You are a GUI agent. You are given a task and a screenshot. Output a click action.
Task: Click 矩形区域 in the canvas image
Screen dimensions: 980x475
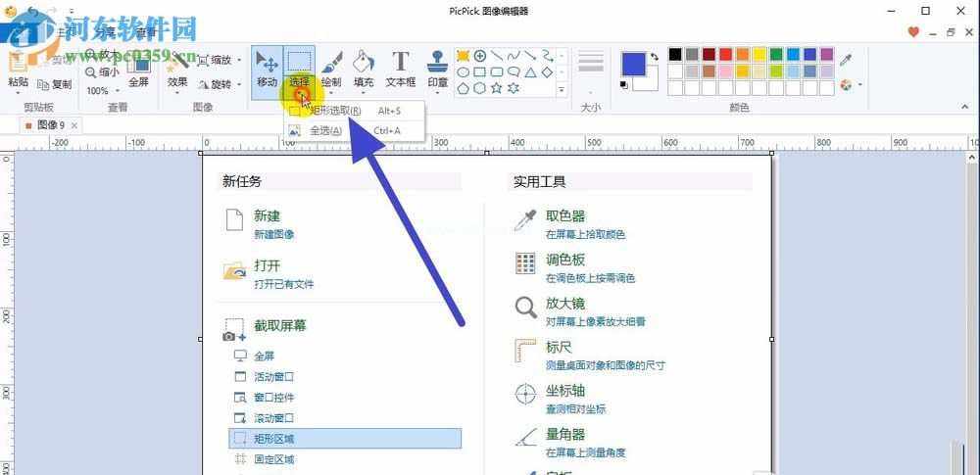345,439
